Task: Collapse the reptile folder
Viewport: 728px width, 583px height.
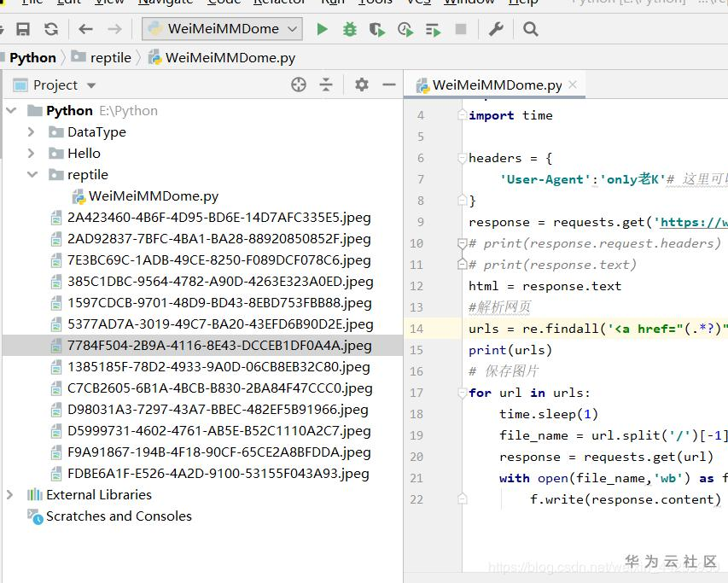Action: (x=32, y=174)
